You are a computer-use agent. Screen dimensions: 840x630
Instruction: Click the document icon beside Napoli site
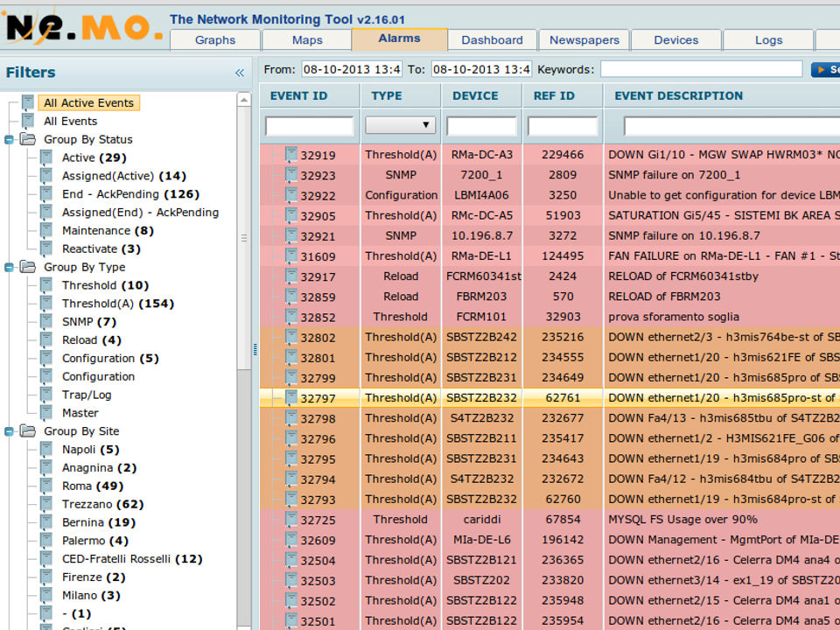tap(45, 450)
